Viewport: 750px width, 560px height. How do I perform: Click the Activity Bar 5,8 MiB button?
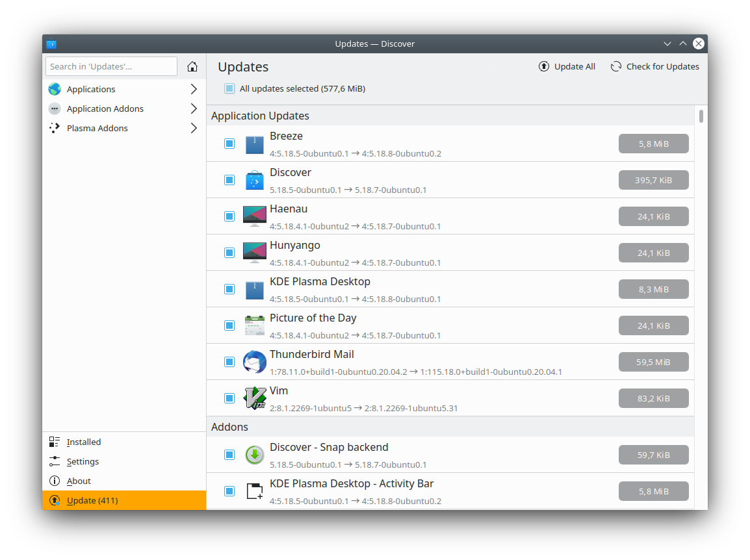[653, 490]
